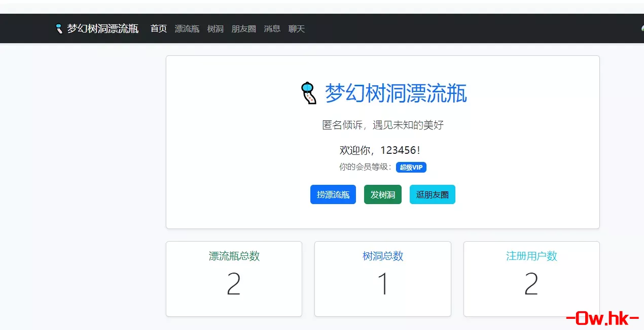Click the 逛朋友圈 button

click(432, 194)
